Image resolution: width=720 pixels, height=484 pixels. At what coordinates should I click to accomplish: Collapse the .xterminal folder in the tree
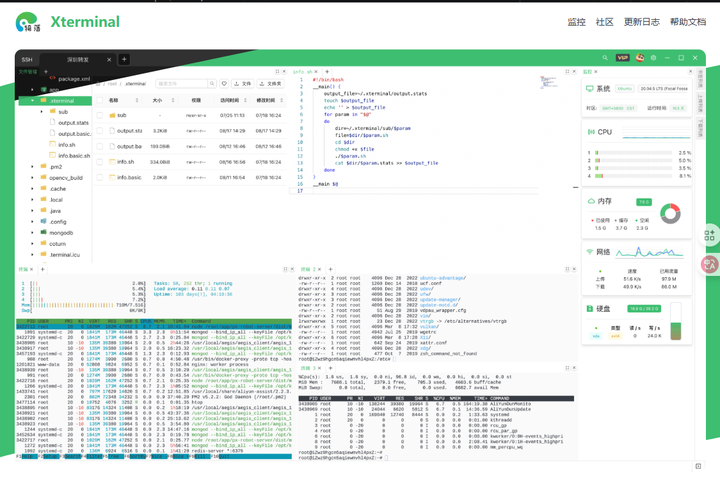click(x=32, y=101)
